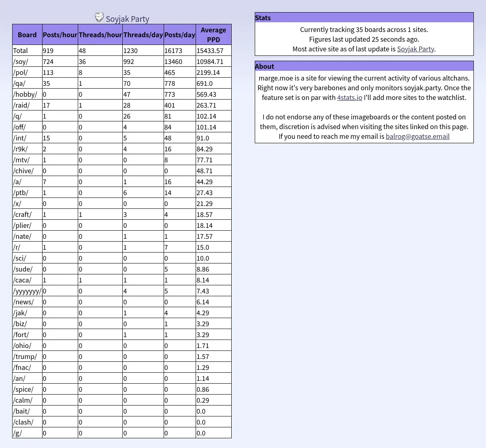Click the Threads/day column header
The width and height of the screenshot is (486, 448).
pyautogui.click(x=143, y=35)
